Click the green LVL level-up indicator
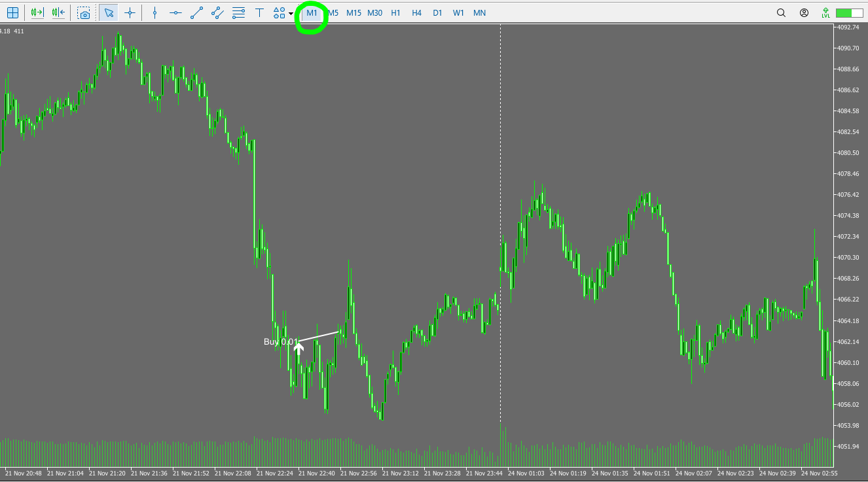The height and width of the screenshot is (482, 868). 825,12
